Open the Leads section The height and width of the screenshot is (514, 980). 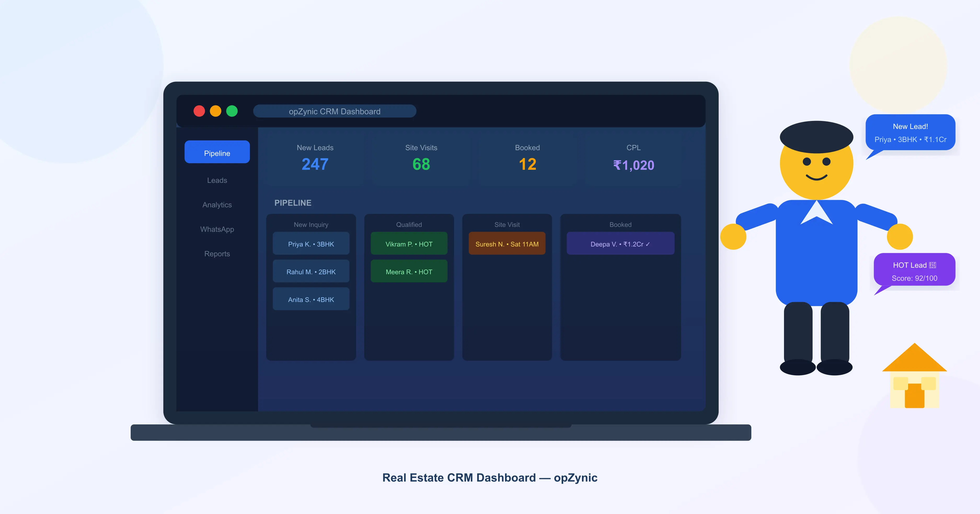coord(217,180)
